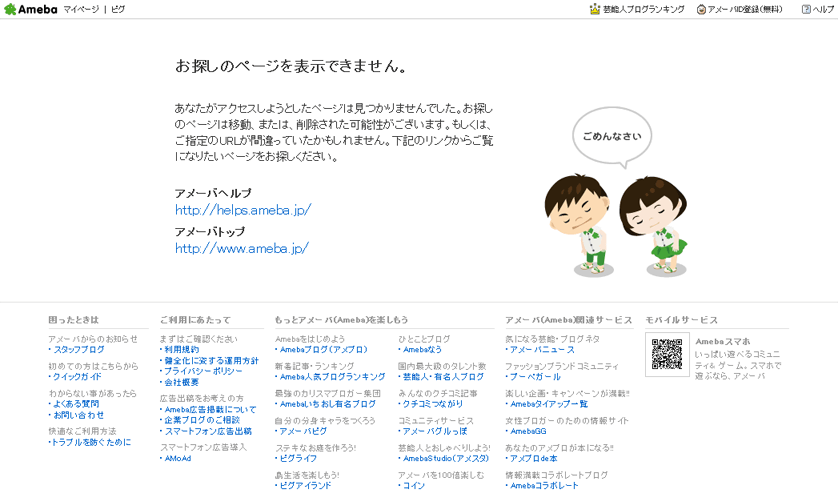Open 芸能人・有名人ブログ link
Image resolution: width=838 pixels, height=498 pixels.
point(444,377)
